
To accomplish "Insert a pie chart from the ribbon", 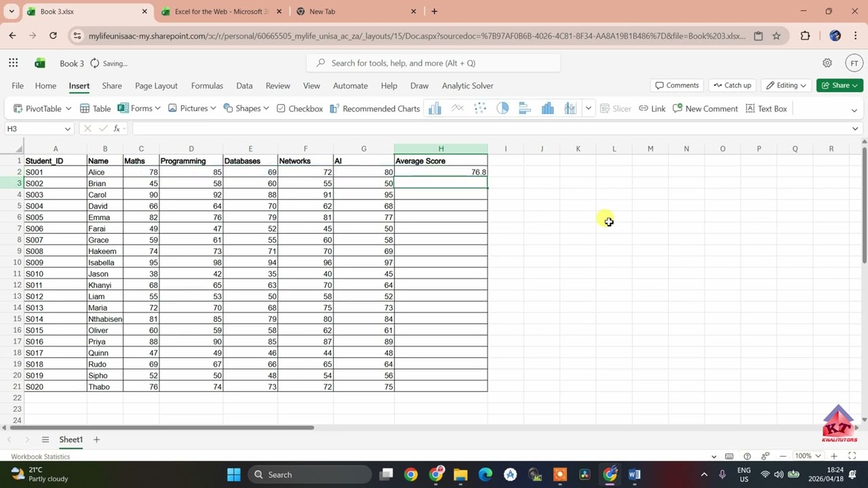I will pos(502,108).
